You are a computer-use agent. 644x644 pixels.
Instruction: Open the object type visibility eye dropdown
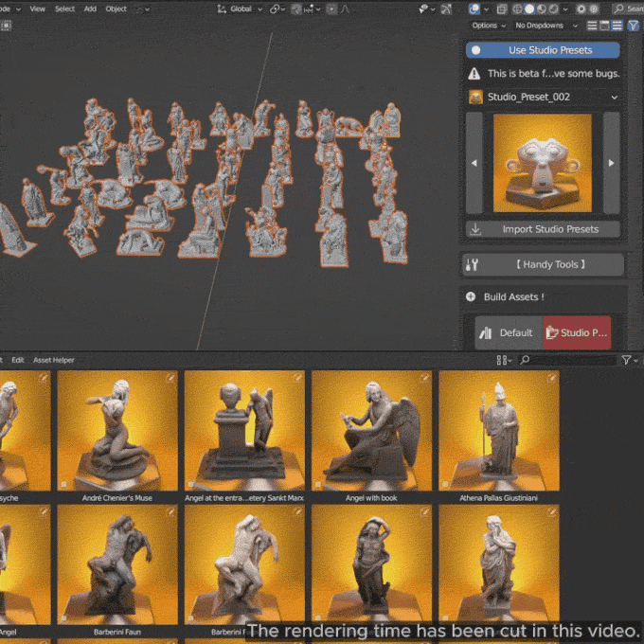[426, 9]
